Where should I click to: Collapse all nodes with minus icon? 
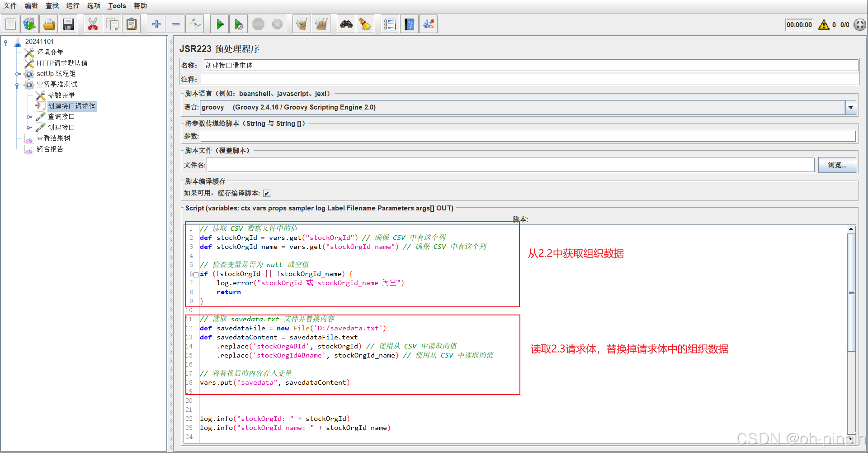pyautogui.click(x=175, y=24)
